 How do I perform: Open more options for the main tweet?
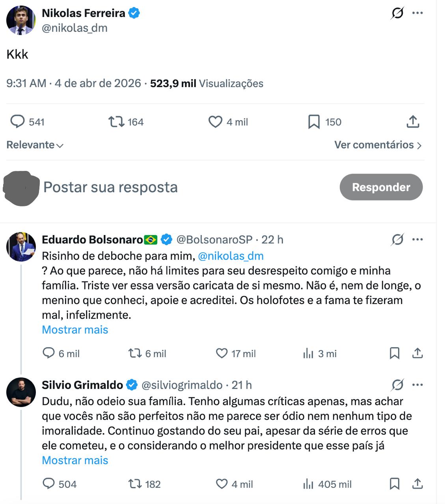click(417, 13)
